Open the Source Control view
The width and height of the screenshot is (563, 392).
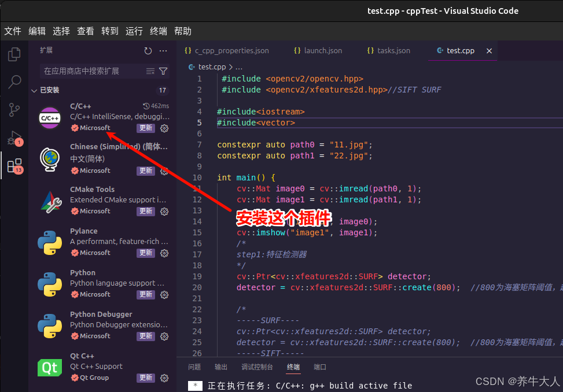click(x=14, y=110)
